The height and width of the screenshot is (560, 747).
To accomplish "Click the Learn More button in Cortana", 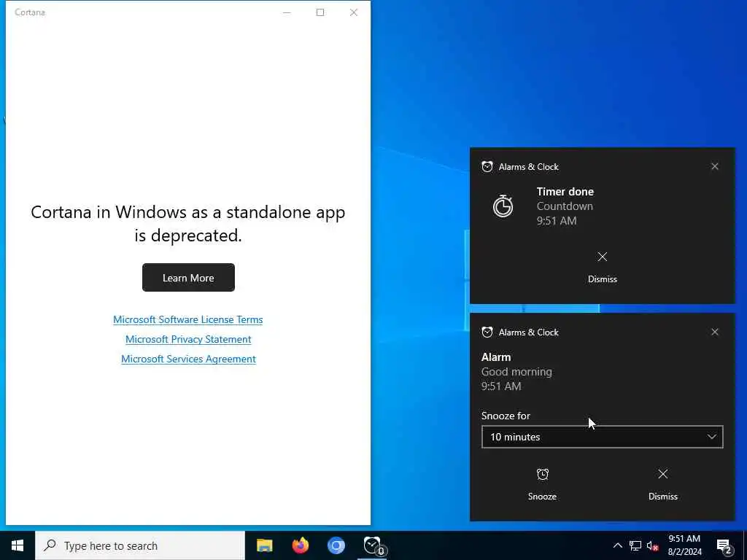I will click(188, 278).
